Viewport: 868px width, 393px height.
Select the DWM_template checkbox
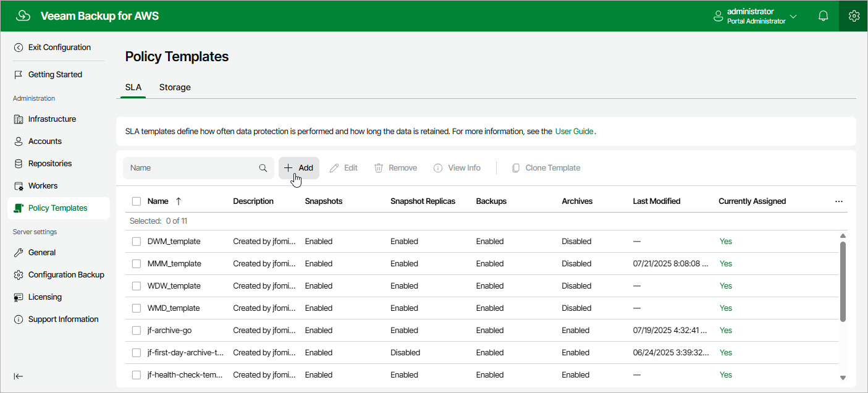pyautogui.click(x=137, y=242)
